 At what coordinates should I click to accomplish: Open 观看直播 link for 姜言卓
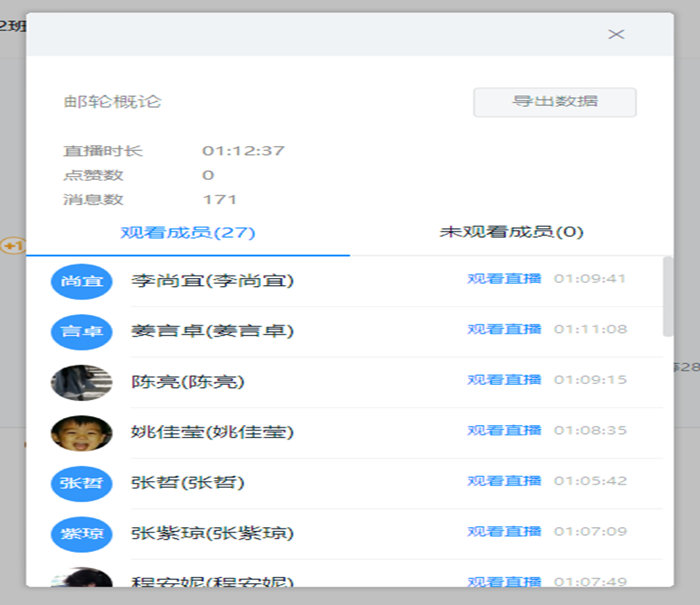(x=504, y=329)
